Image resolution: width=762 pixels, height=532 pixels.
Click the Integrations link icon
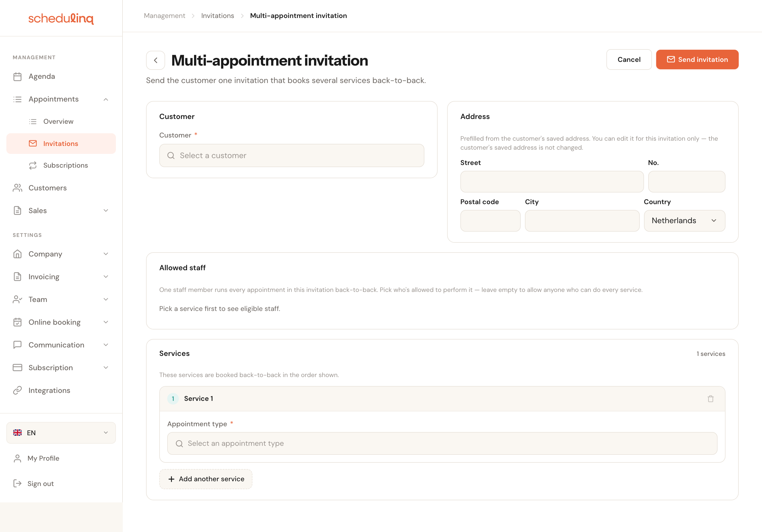point(17,390)
